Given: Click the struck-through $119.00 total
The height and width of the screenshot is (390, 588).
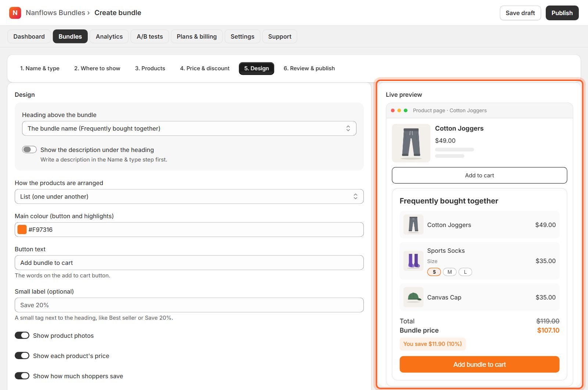Looking at the screenshot, I should [548, 321].
